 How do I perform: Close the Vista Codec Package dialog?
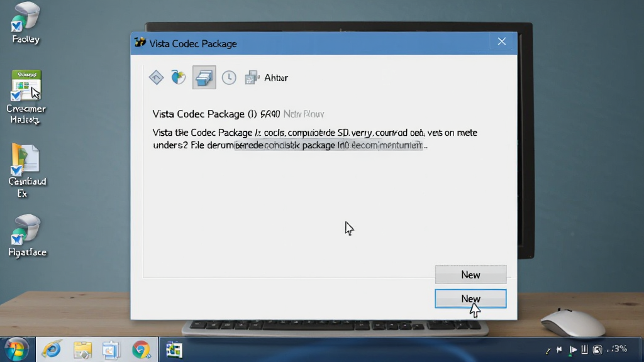501,41
